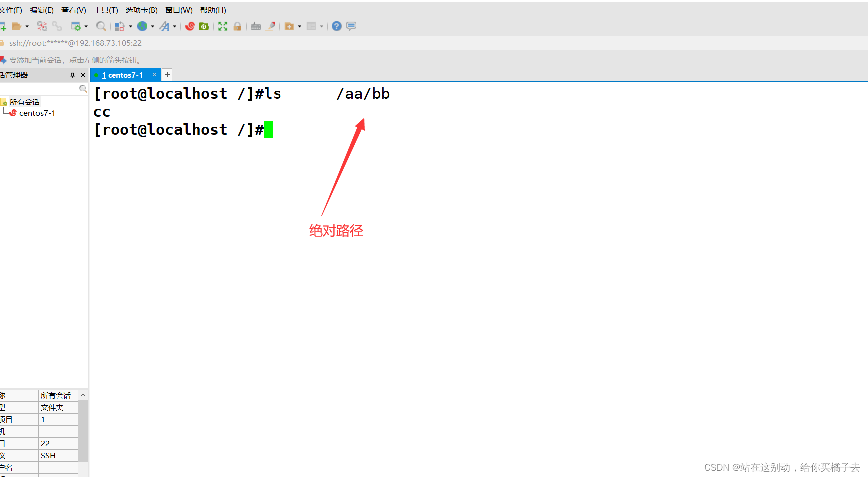Open the font settings dropdown arrow
This screenshot has width=868, height=477.
[x=174, y=26]
